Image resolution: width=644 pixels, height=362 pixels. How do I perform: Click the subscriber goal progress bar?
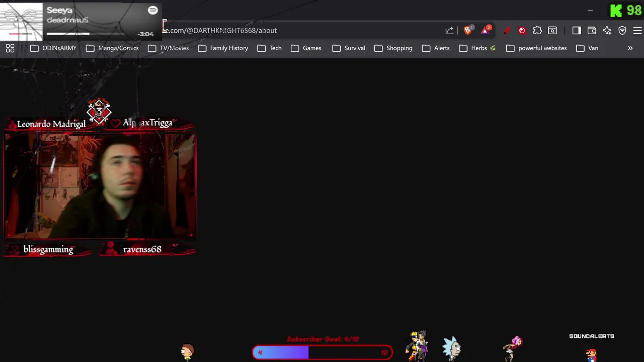coord(323,352)
